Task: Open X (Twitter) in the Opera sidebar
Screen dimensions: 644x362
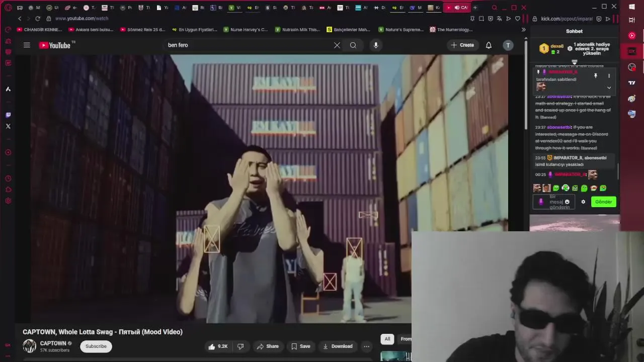Action: [8, 126]
